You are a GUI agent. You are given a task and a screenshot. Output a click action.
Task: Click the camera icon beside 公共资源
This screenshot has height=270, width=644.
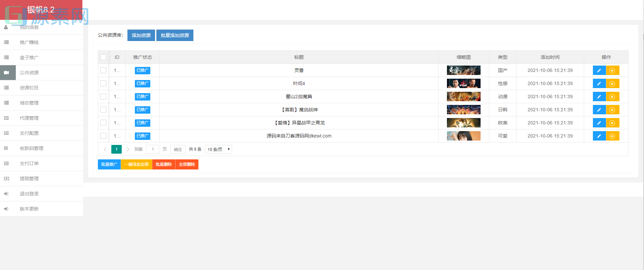point(6,73)
